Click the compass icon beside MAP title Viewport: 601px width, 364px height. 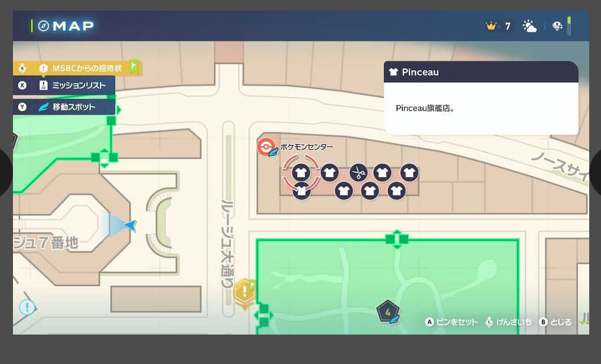[x=44, y=26]
